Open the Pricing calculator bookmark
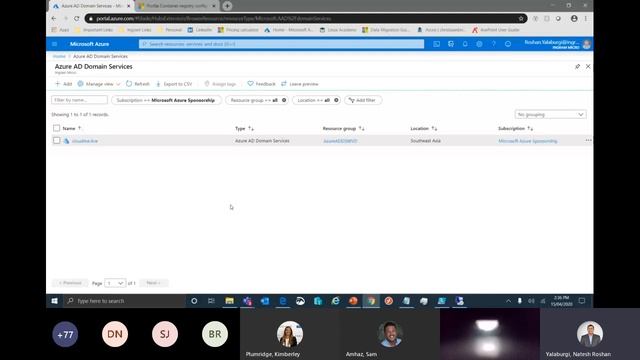Image resolution: width=640 pixels, height=360 pixels. 238,30
